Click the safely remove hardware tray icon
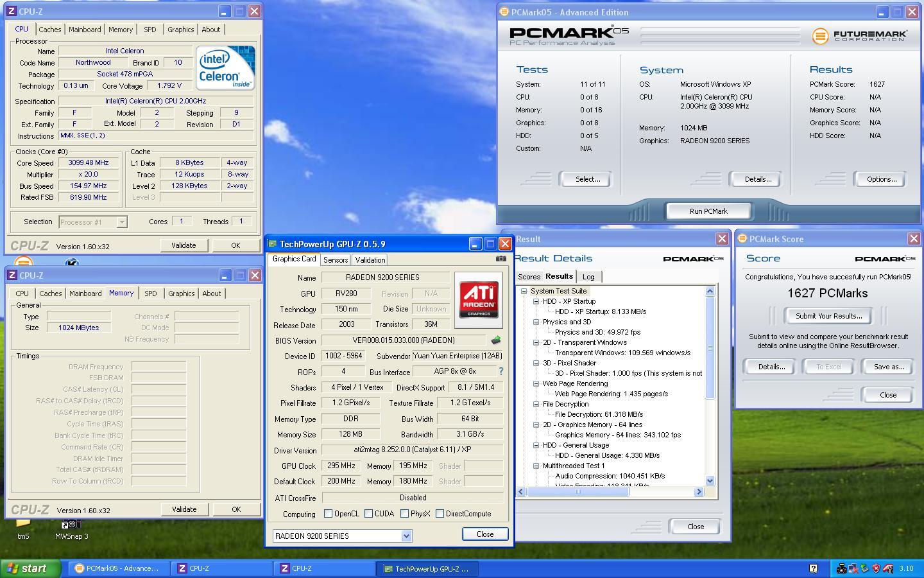Screen dimensions: 924x578 [x=864, y=568]
